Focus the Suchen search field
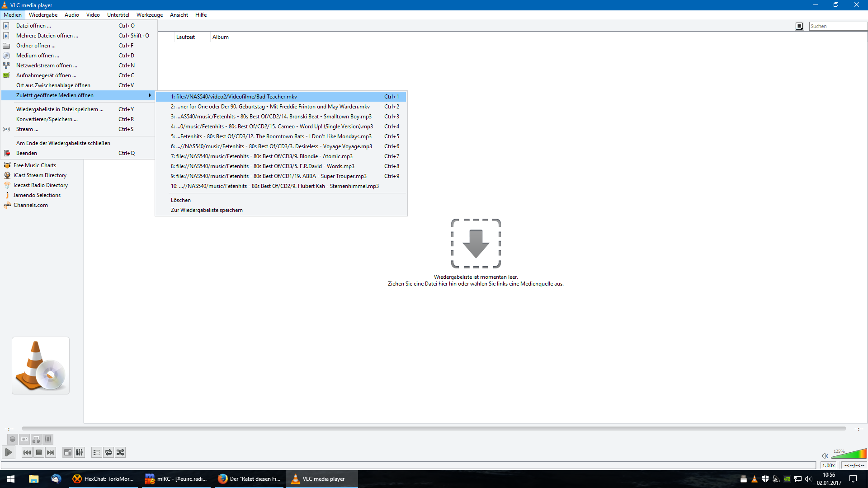Viewport: 868px width, 488px height. click(838, 26)
